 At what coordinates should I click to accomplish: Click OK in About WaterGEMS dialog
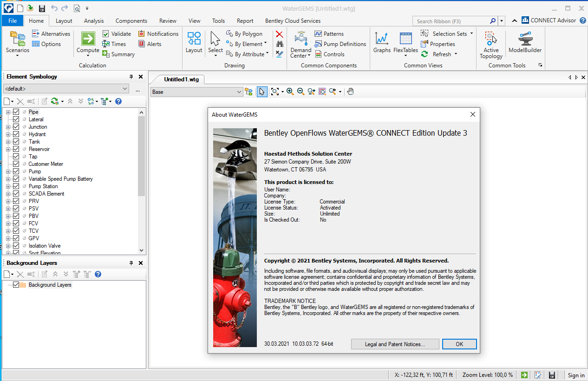coord(459,344)
